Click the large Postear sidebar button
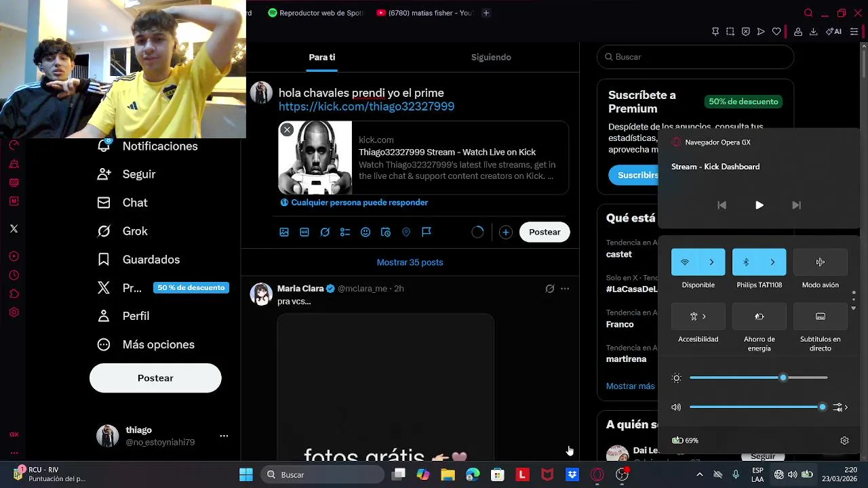The width and height of the screenshot is (868, 488). pyautogui.click(x=155, y=378)
